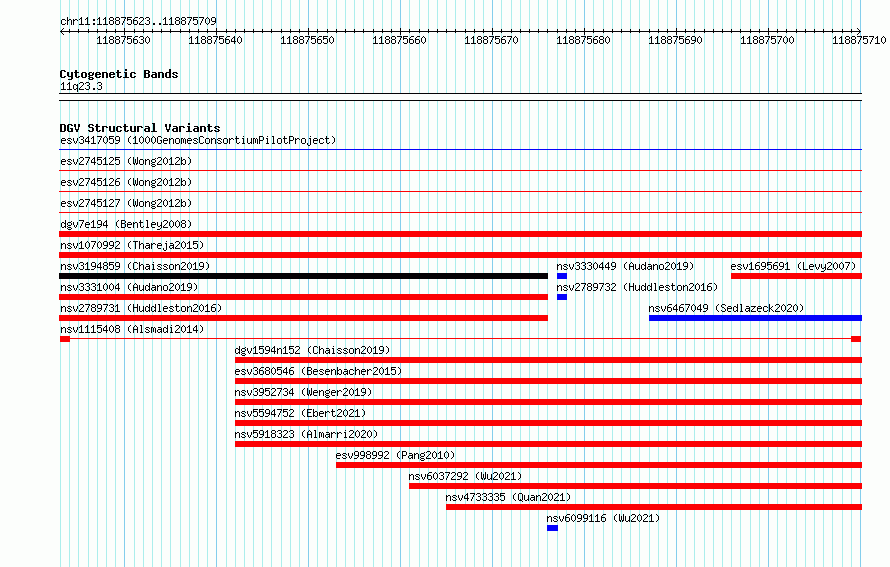
Task: Select the small blue nsv3330449 Audano2019 marker
Action: [x=562, y=276]
